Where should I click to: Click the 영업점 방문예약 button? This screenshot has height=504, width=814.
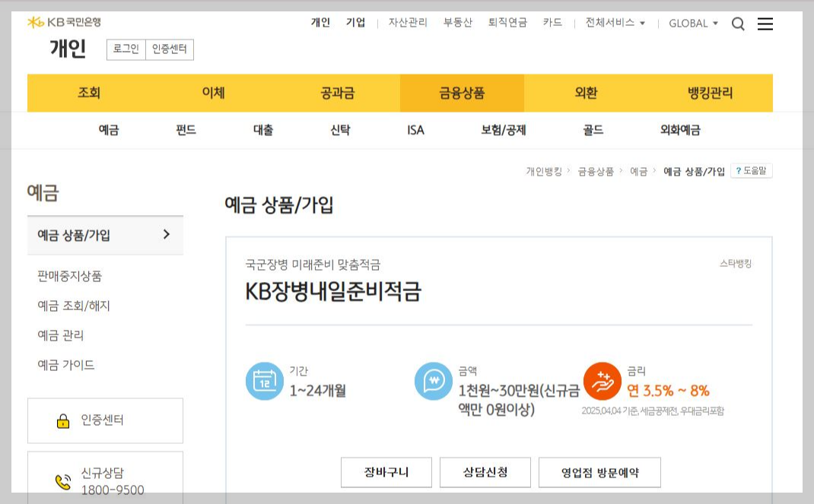click(x=599, y=472)
